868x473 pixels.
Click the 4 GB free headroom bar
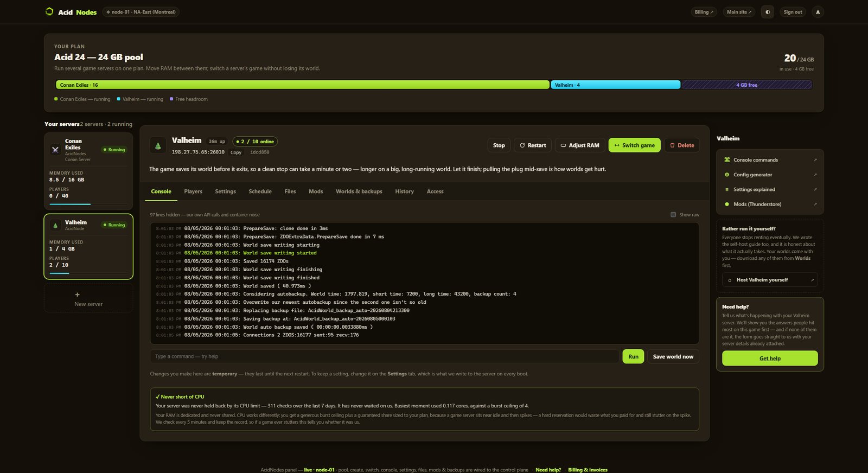coord(746,85)
